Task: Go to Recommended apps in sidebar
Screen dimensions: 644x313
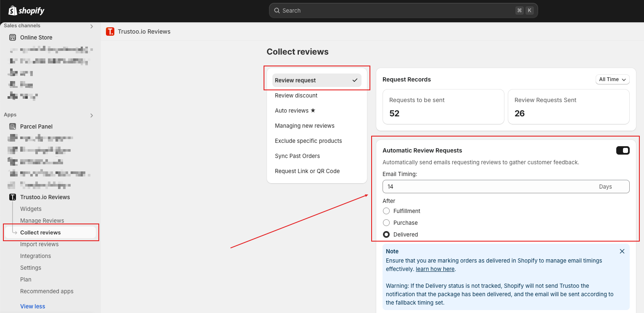Action: [x=47, y=291]
